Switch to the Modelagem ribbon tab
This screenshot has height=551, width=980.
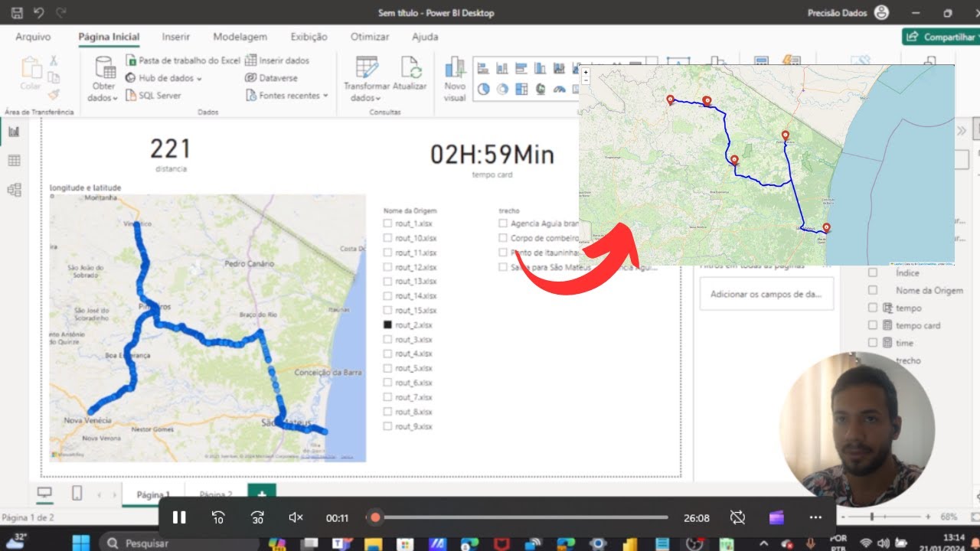tap(240, 37)
